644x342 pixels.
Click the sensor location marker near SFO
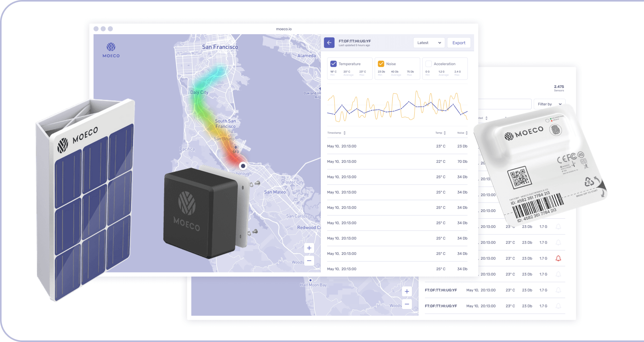pyautogui.click(x=243, y=166)
